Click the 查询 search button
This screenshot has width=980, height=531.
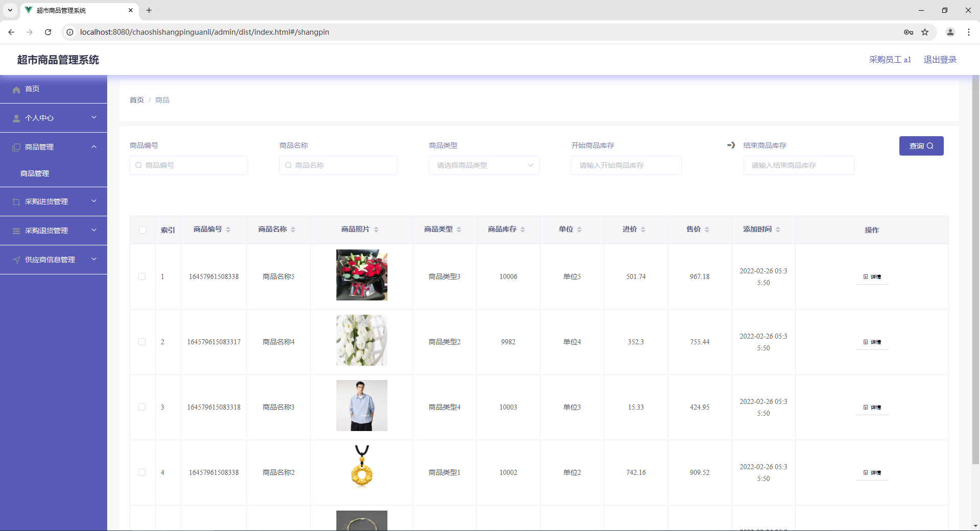coord(921,146)
